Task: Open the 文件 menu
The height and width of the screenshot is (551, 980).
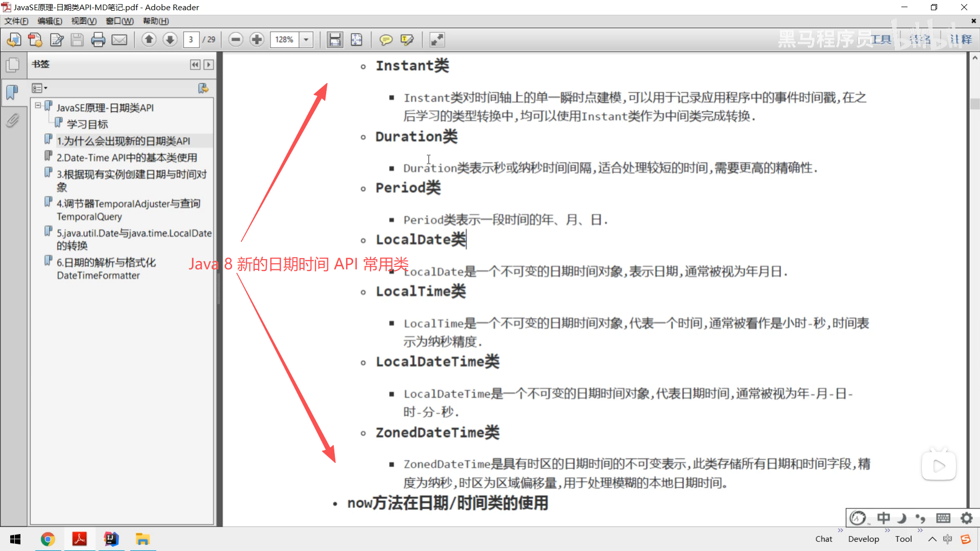Action: pos(16,21)
